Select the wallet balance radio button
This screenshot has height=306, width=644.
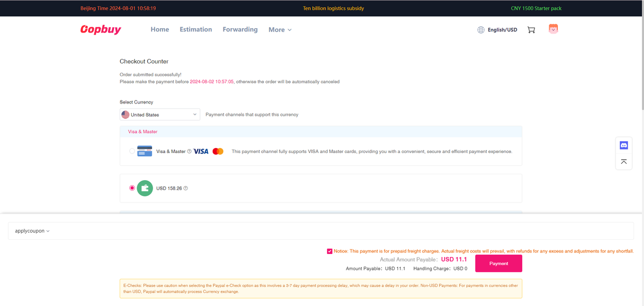[132, 188]
